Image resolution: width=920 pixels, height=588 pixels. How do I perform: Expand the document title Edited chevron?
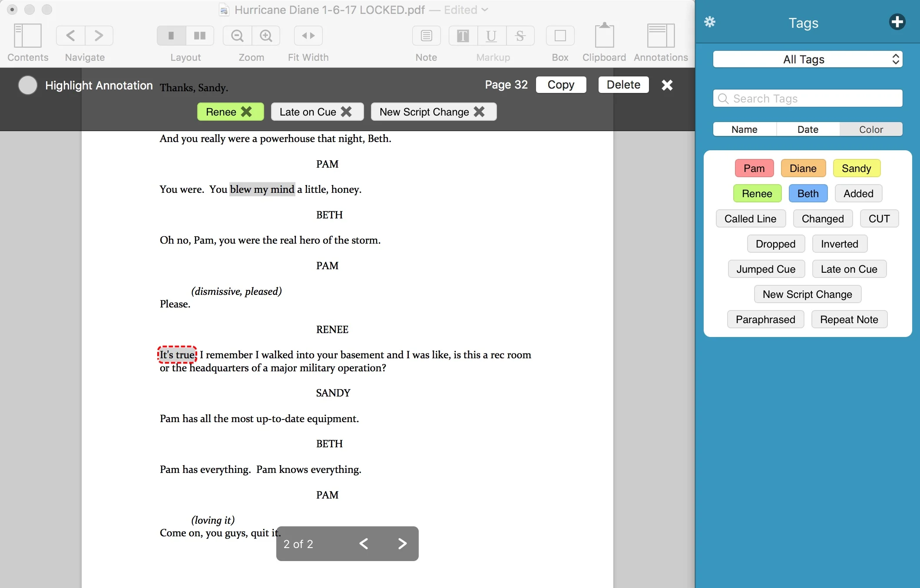pyautogui.click(x=485, y=10)
